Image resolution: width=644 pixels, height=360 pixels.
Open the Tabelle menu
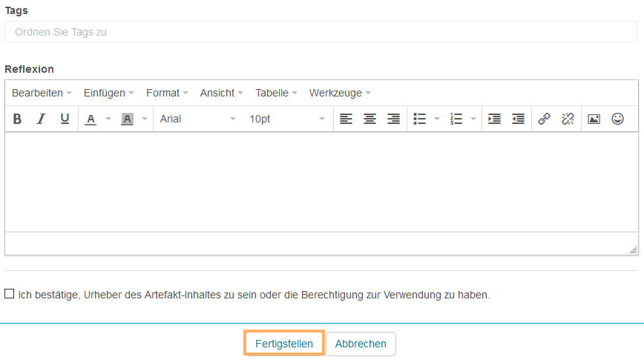click(x=276, y=93)
